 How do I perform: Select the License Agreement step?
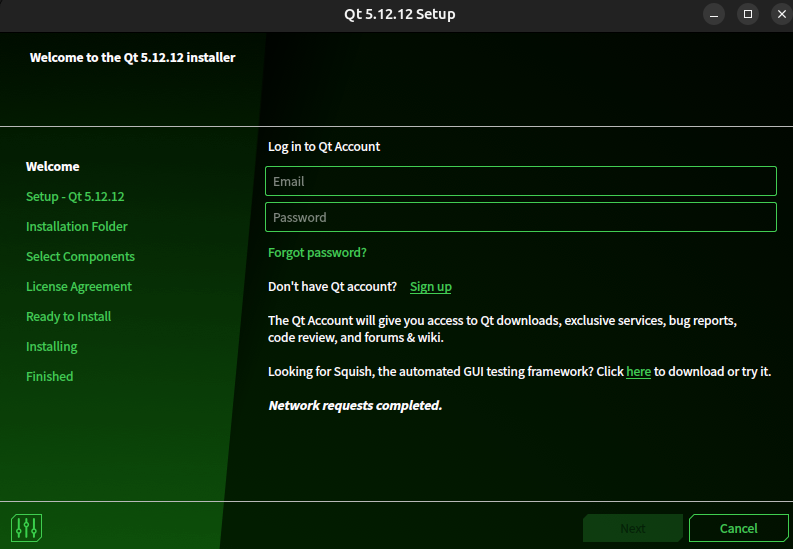coord(78,287)
